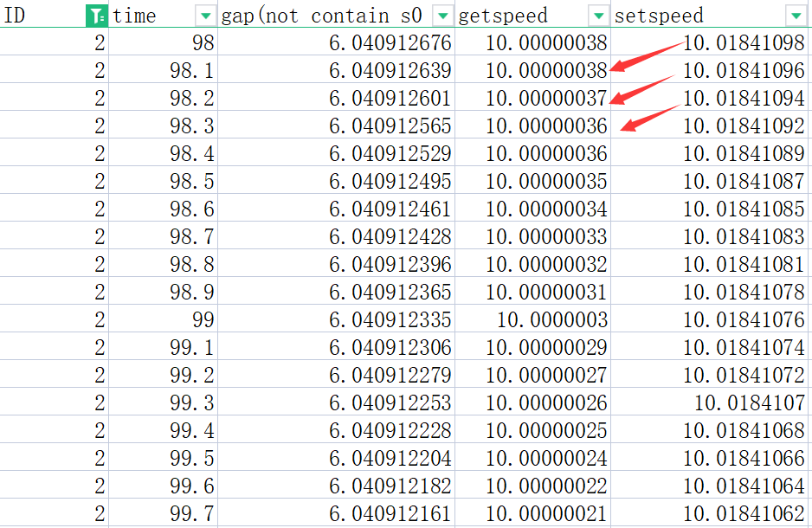
Task: Select getspeed value 10.00000035
Action: [x=533, y=181]
